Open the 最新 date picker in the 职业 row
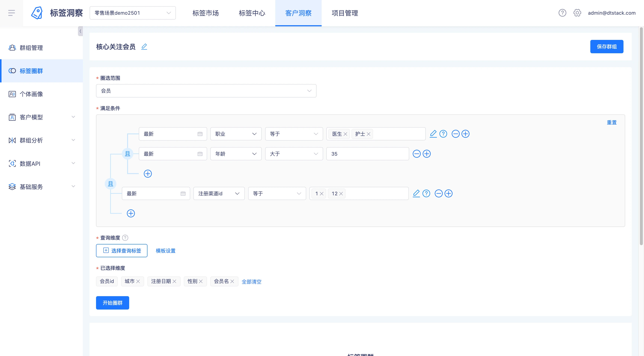 (173, 134)
